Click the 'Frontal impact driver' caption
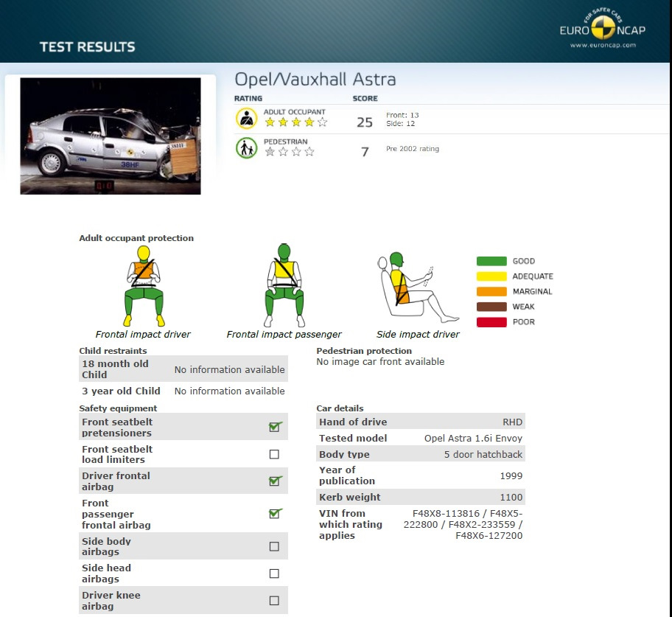The height and width of the screenshot is (617, 672). tap(143, 335)
